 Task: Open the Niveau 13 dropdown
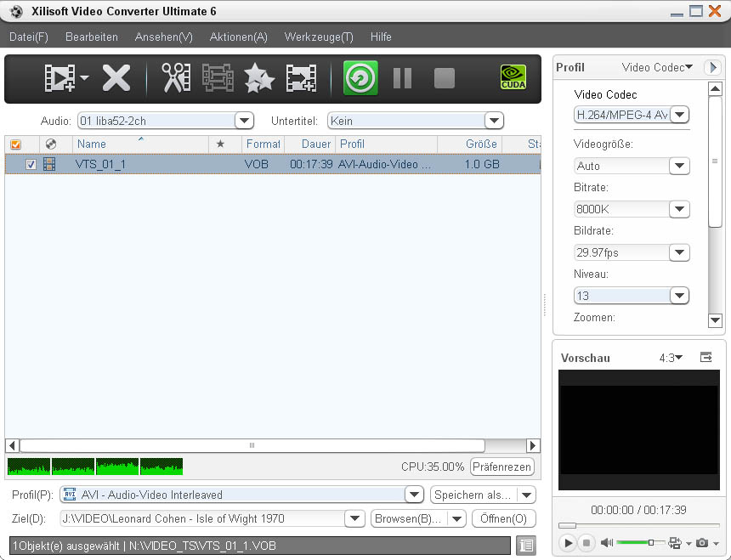(x=679, y=296)
